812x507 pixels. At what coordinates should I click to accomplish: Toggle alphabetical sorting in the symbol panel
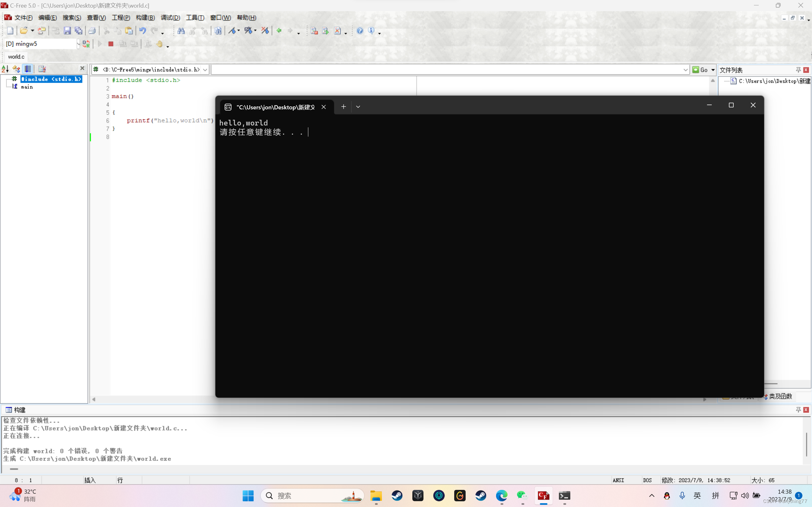(x=5, y=69)
